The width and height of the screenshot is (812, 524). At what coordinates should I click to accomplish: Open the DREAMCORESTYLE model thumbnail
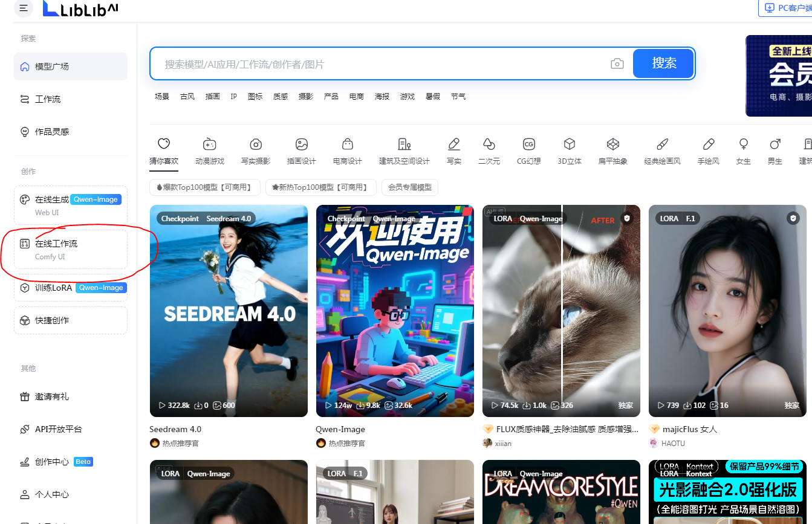pos(561,492)
